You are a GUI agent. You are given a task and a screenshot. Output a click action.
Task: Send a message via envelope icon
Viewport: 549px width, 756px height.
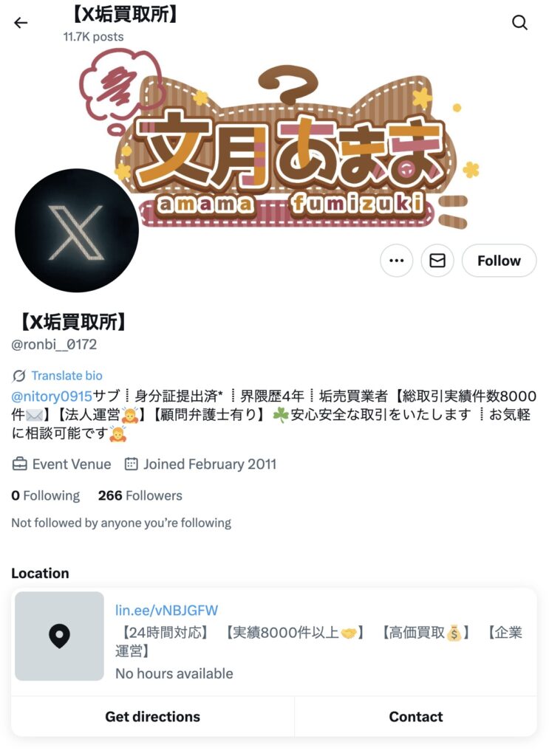437,261
